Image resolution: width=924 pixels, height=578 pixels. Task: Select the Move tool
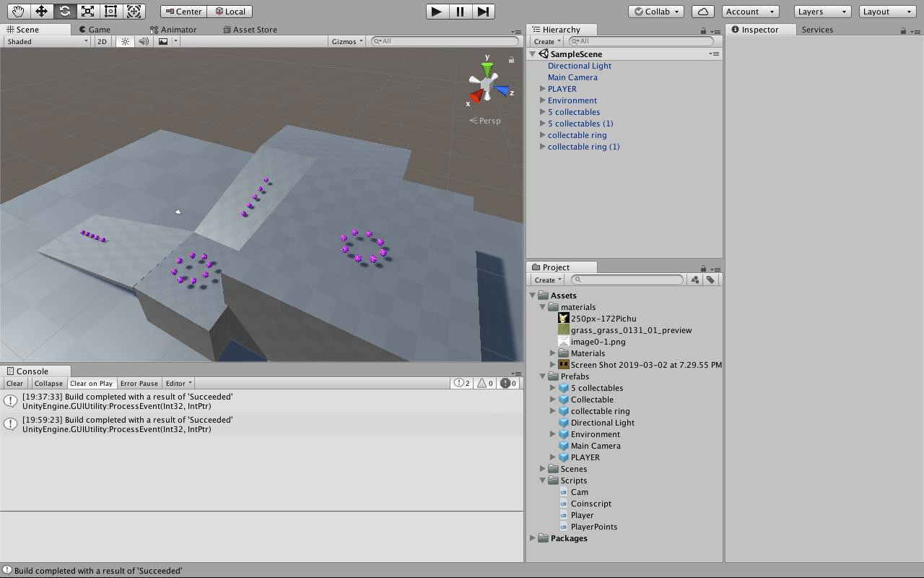point(41,12)
